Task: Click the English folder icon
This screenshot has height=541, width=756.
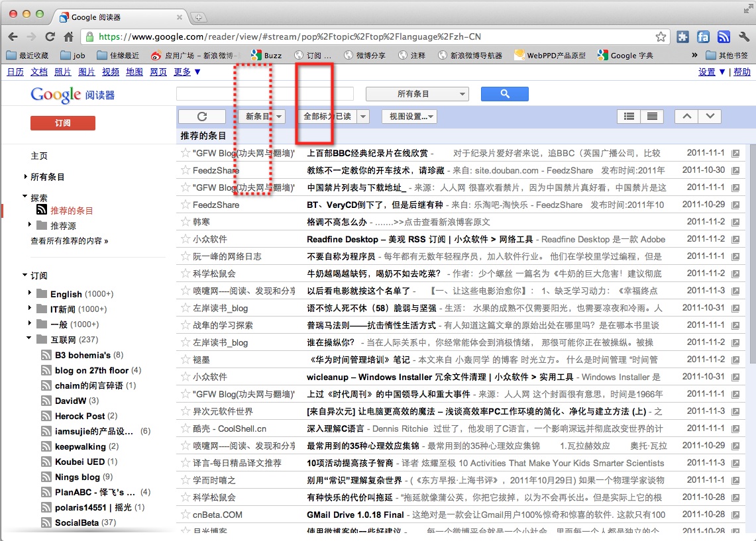Action: pos(42,294)
